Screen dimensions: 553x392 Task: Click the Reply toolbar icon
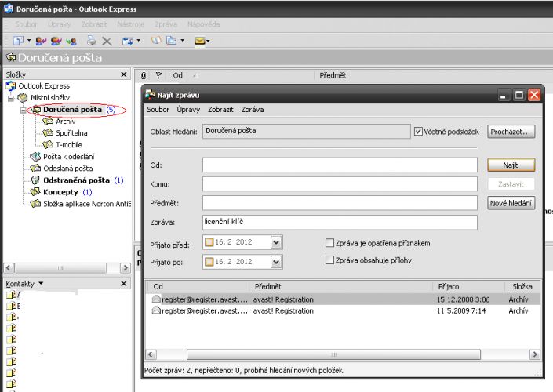click(41, 41)
